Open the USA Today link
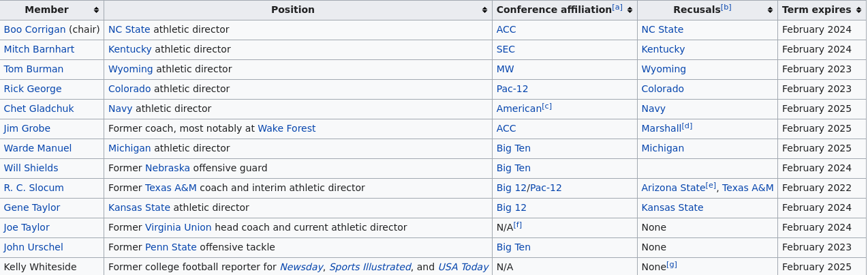Image resolution: width=868 pixels, height=275 pixels. click(463, 267)
